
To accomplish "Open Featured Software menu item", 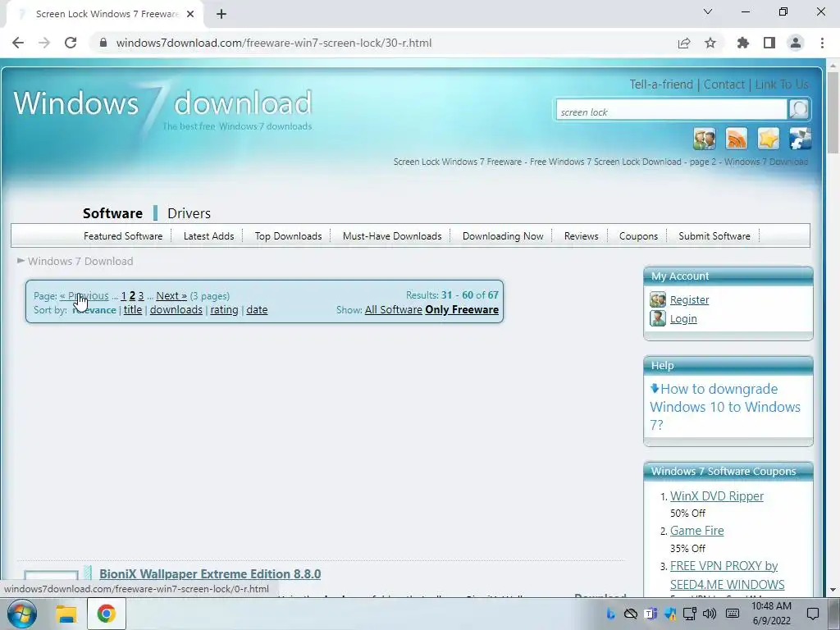I will tap(123, 236).
